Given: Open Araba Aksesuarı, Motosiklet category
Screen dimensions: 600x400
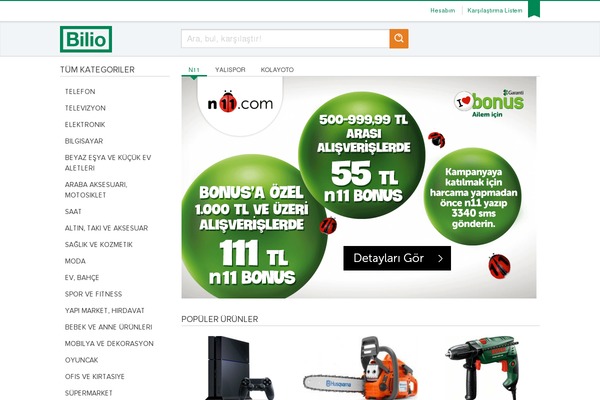Looking at the screenshot, I should point(96,189).
